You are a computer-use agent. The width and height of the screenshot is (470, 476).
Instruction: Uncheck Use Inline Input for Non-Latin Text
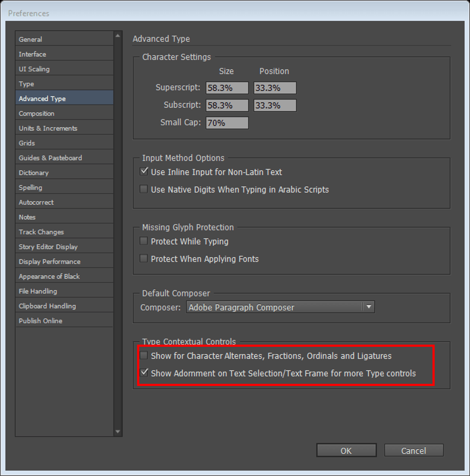click(144, 171)
